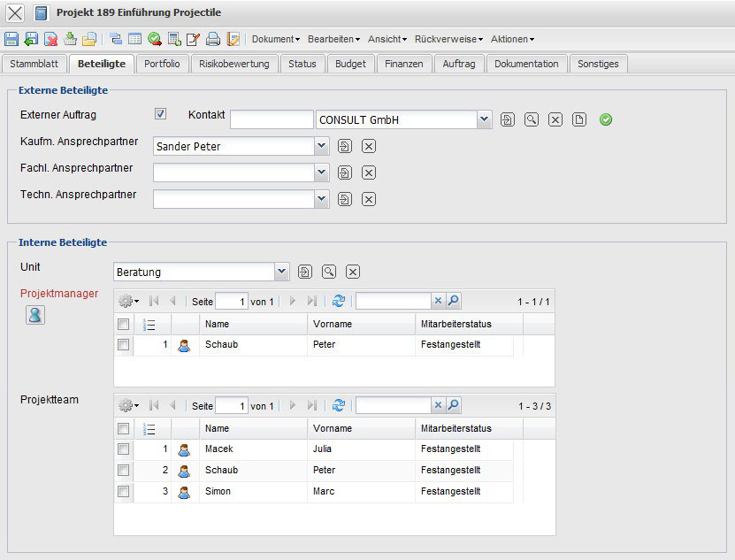Switch to the Risikobewertung tab
Viewport: 735px width, 560px height.
pyautogui.click(x=234, y=64)
